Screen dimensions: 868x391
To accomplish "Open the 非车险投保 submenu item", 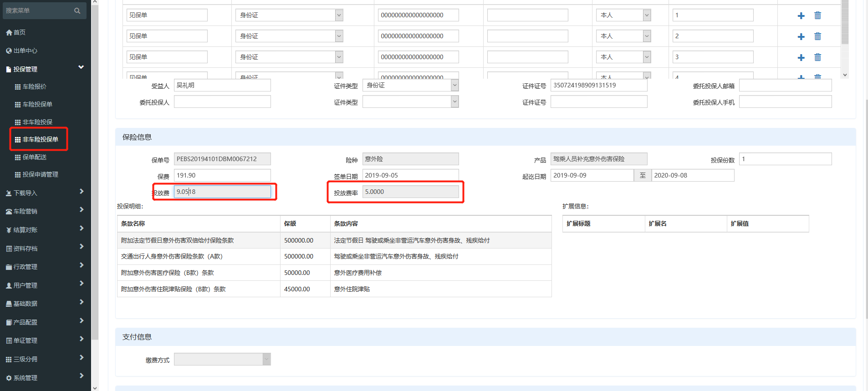I will 37,122.
